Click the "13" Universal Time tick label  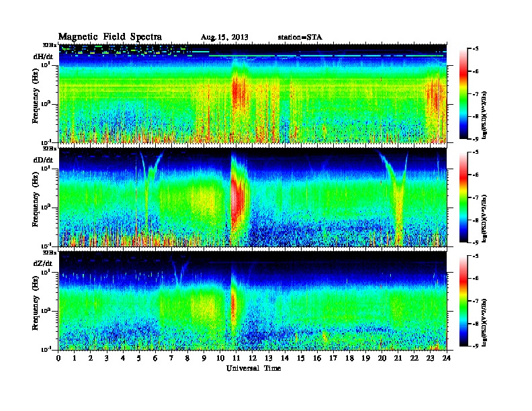click(269, 358)
